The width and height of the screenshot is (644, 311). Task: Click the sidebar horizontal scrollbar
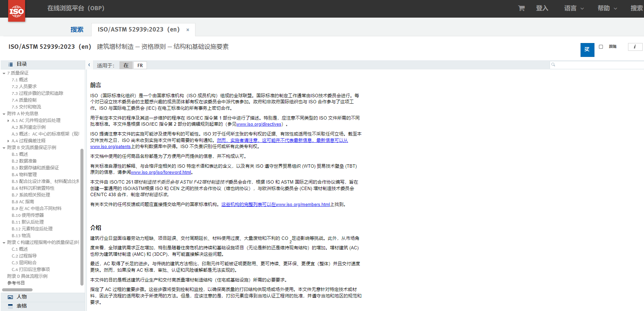[x=17, y=290]
